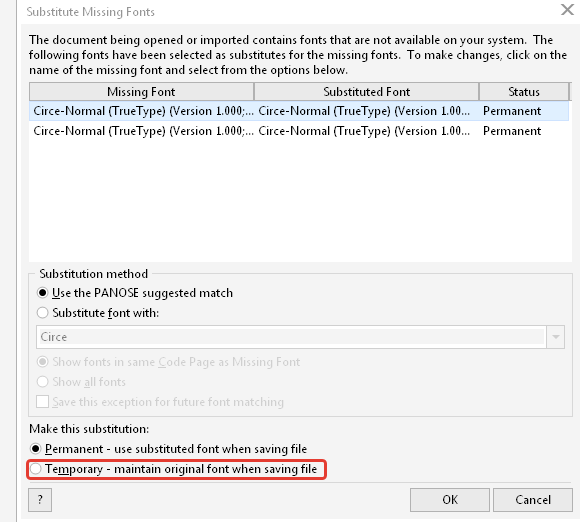Confirm substitutions with OK button
The width and height of the screenshot is (583, 522).
click(x=450, y=500)
